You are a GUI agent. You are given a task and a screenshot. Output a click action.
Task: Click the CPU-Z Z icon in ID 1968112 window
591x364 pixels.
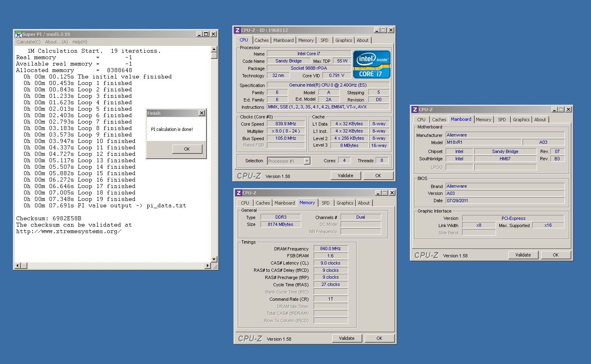coord(238,30)
